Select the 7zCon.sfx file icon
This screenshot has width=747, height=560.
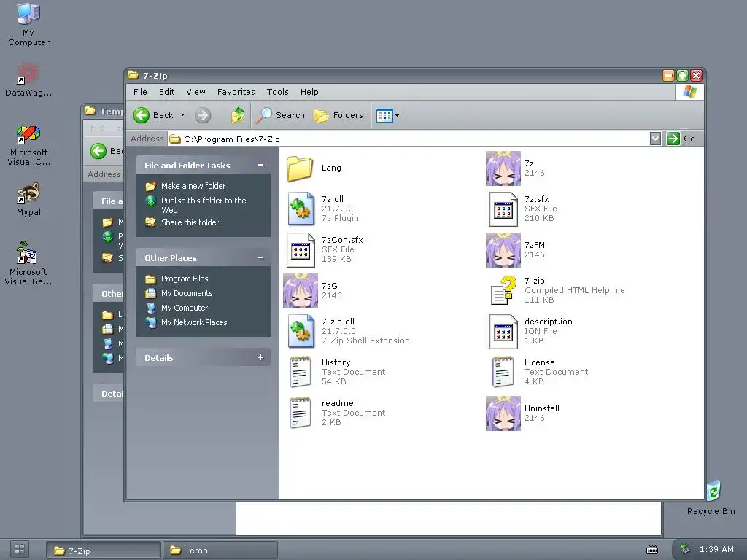tap(301, 250)
